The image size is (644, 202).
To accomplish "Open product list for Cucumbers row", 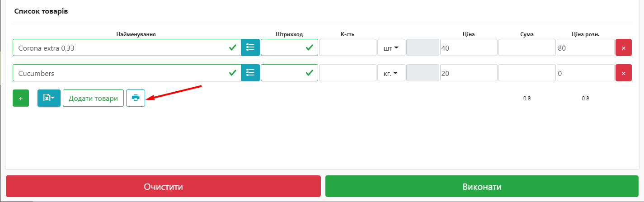I will point(250,73).
